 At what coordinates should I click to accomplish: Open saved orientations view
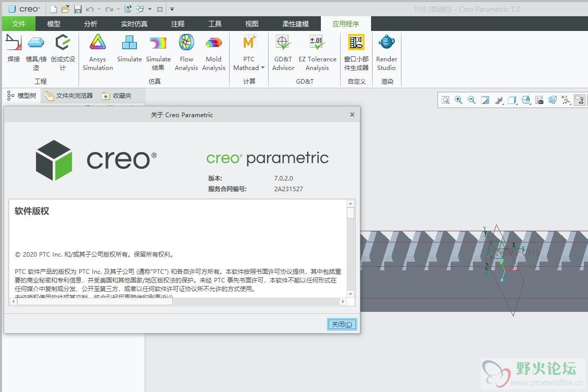coord(526,100)
